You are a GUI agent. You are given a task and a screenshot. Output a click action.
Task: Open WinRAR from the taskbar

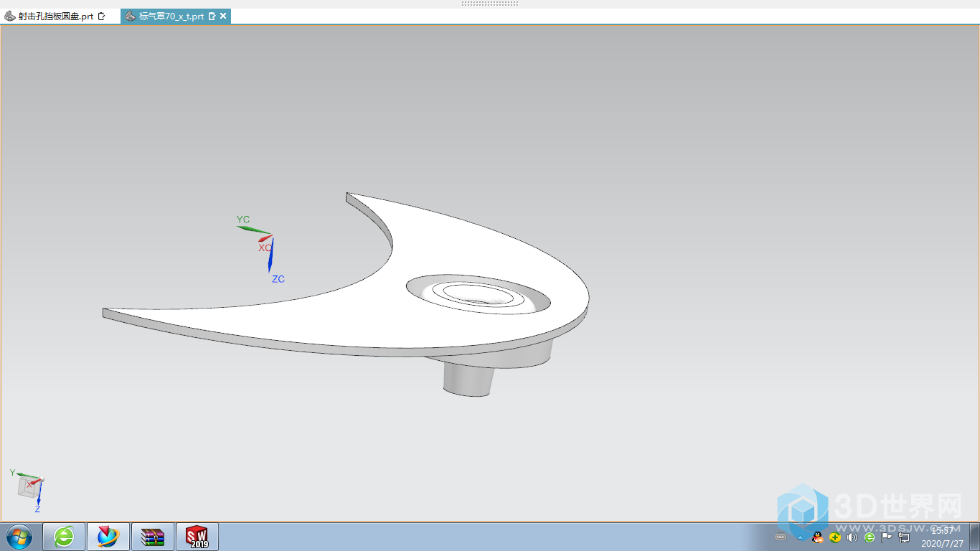pyautogui.click(x=153, y=537)
